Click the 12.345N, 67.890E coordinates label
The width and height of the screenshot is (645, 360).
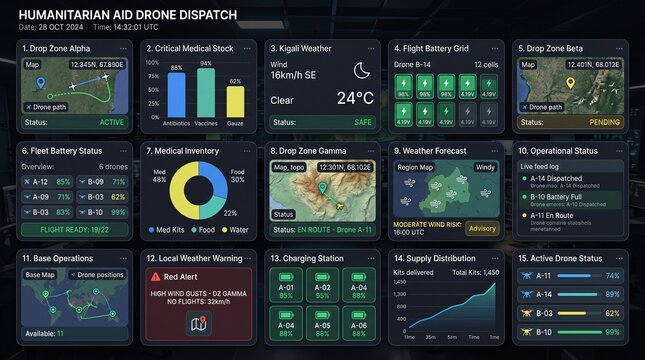point(97,65)
